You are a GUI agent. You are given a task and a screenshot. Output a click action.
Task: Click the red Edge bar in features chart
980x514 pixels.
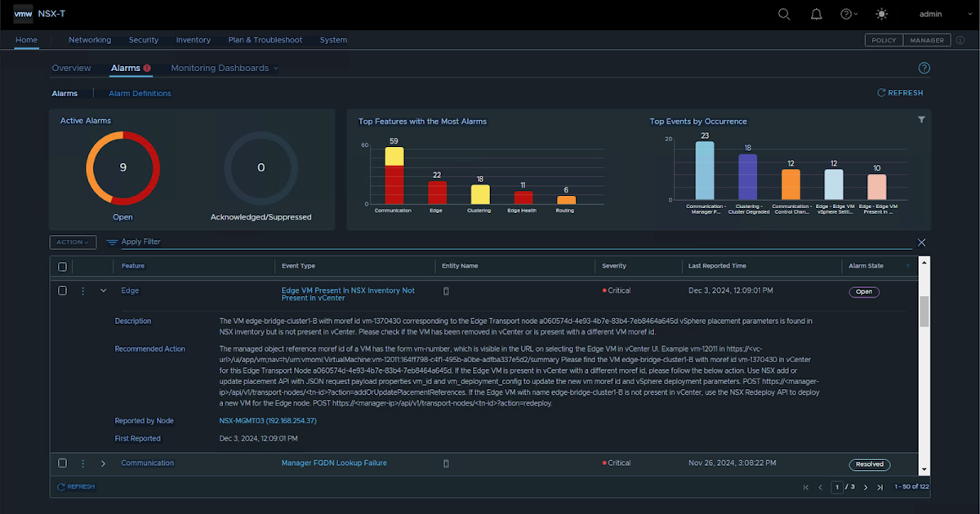tap(437, 193)
